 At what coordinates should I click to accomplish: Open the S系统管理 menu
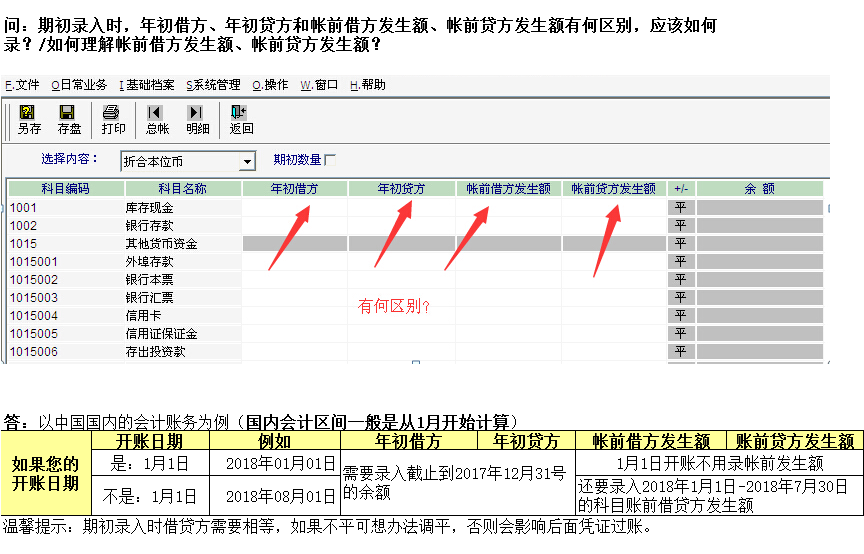pos(213,85)
